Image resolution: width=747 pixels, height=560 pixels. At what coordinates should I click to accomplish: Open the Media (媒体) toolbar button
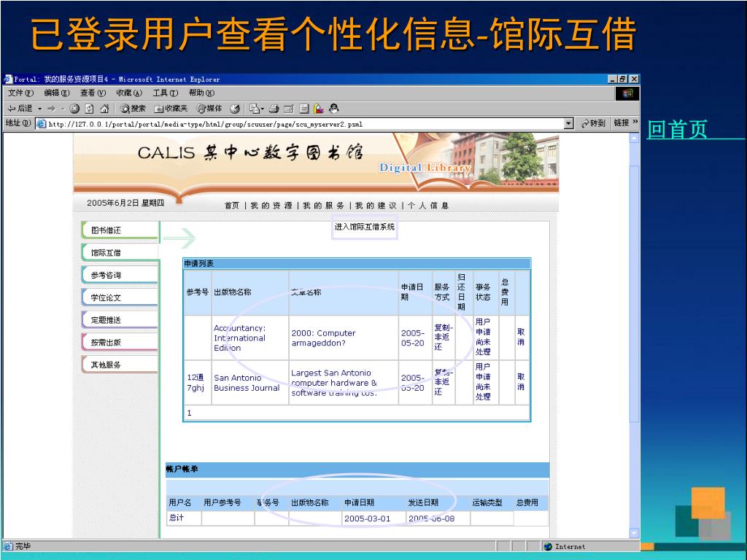(x=209, y=109)
